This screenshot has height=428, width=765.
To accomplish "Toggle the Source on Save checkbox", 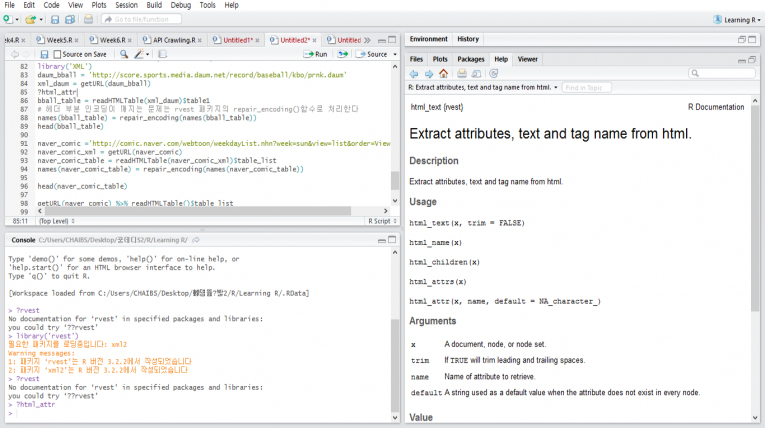I will click(56, 54).
